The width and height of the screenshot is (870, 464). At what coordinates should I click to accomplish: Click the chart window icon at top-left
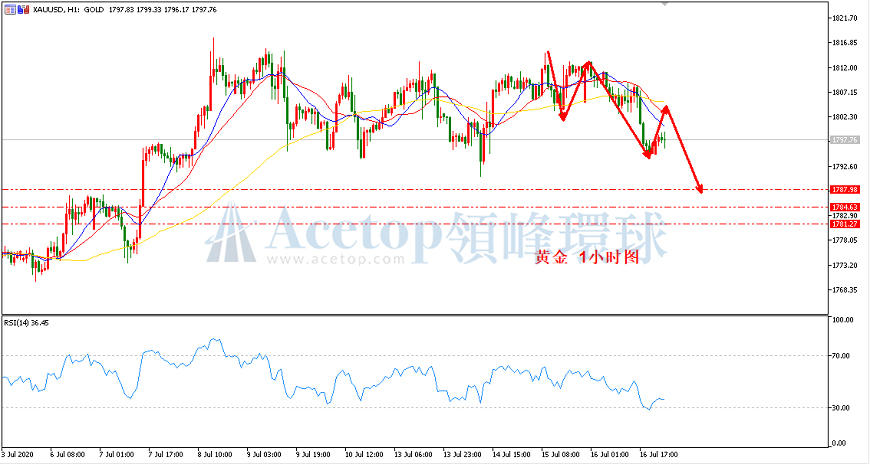pos(10,9)
